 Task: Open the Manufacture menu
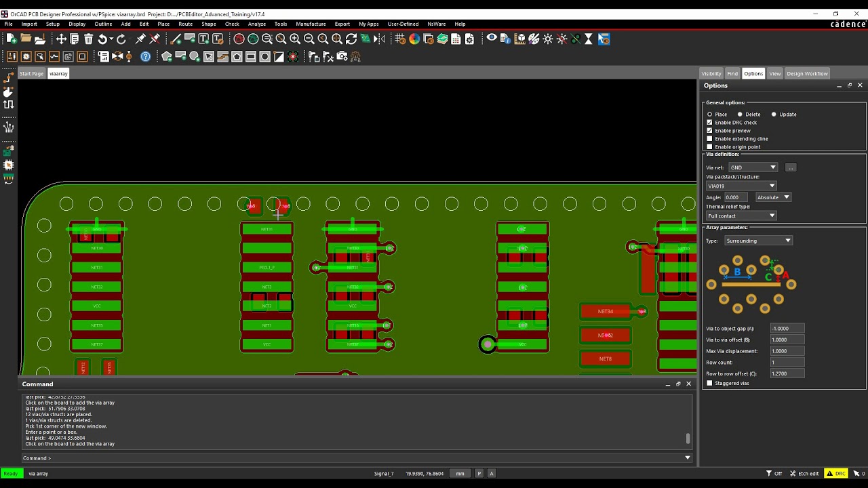[x=311, y=24]
